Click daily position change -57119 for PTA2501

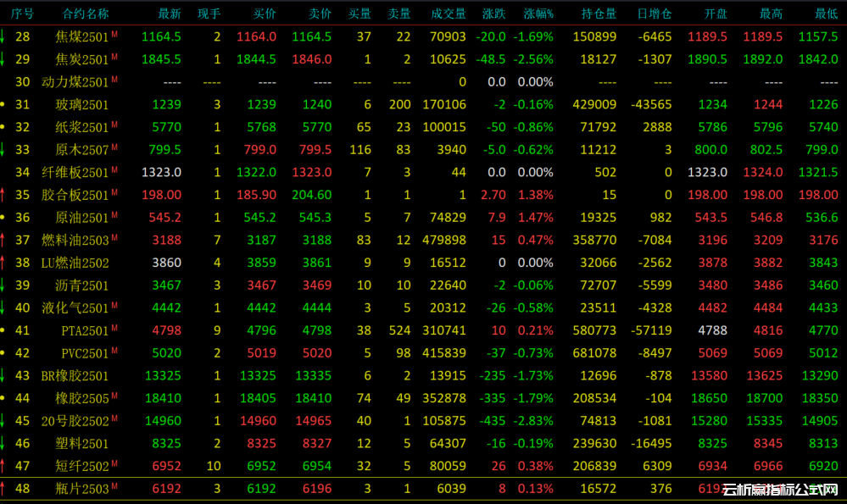(651, 331)
